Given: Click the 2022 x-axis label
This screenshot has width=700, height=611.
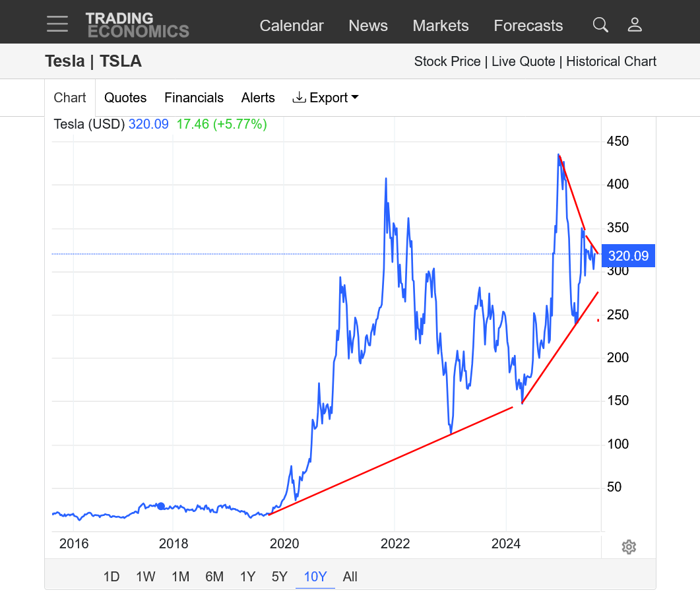Looking at the screenshot, I should (x=395, y=544).
